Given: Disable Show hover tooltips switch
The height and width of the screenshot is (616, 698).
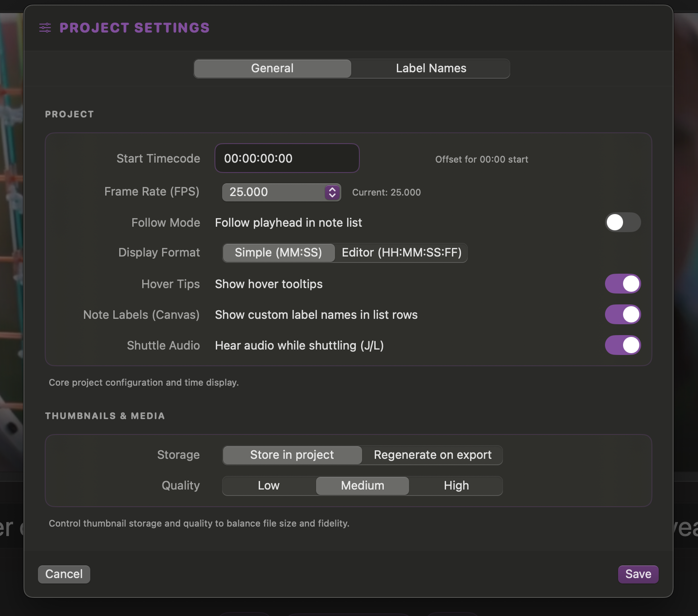Looking at the screenshot, I should point(622,284).
